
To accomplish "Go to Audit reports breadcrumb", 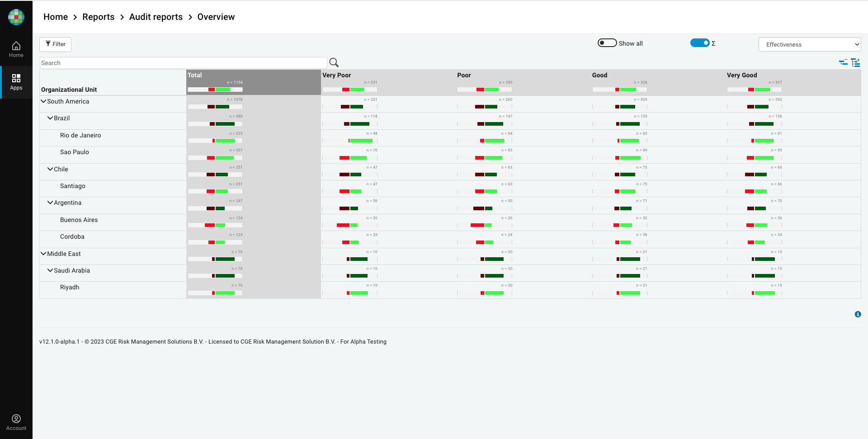I will point(156,17).
